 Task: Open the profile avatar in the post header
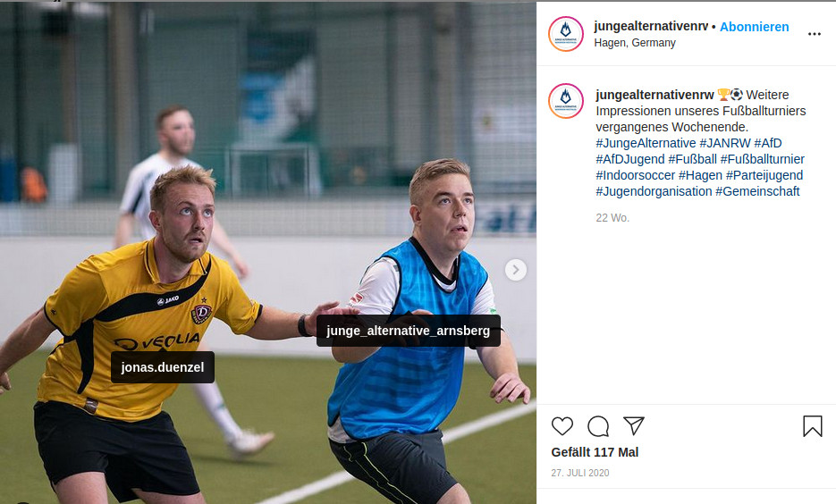tap(566, 34)
